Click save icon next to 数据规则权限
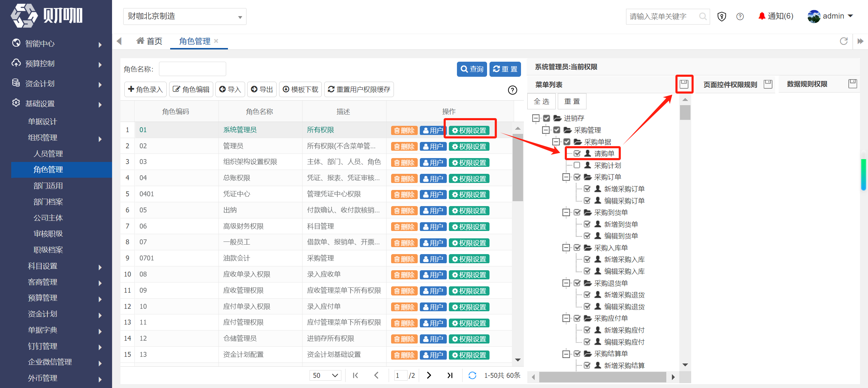Image resolution: width=868 pixels, height=388 pixels. tap(853, 84)
